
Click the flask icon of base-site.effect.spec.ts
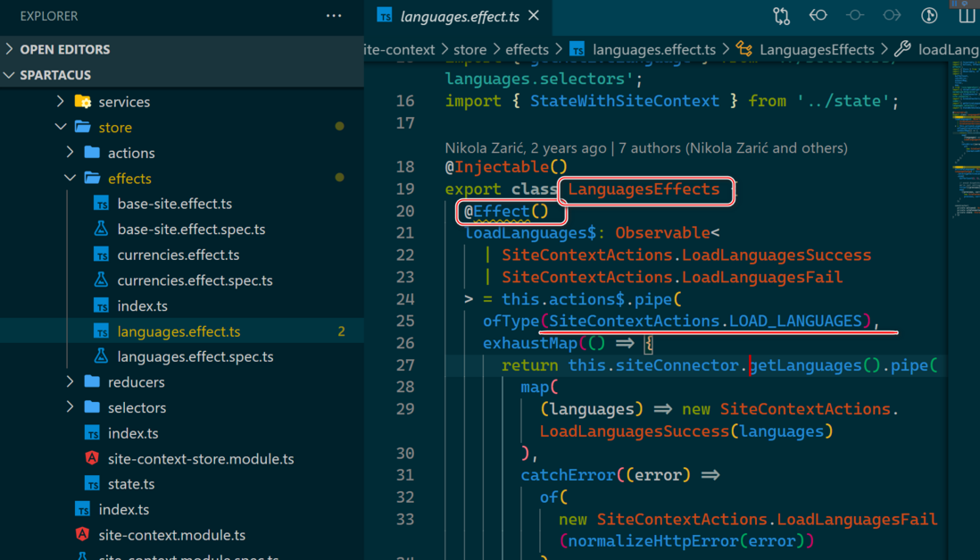tap(101, 229)
